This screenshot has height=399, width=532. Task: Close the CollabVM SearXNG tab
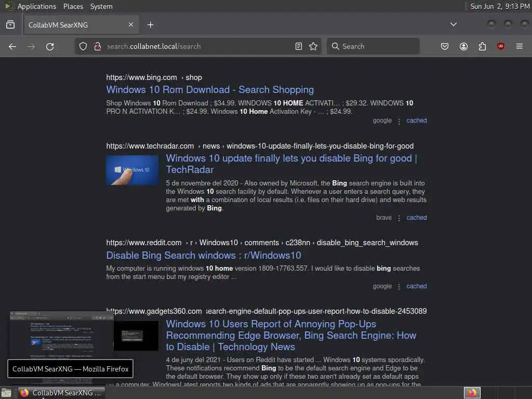[131, 24]
